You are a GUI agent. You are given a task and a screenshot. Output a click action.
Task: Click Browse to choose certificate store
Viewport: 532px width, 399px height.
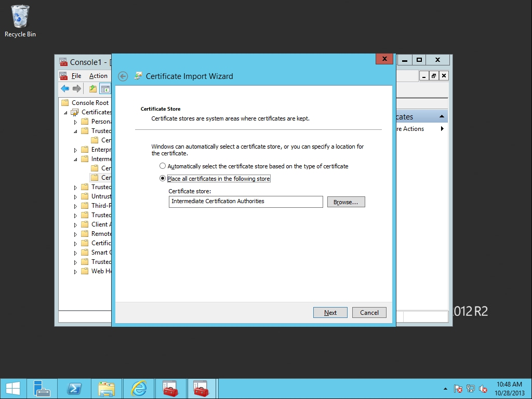[346, 202]
